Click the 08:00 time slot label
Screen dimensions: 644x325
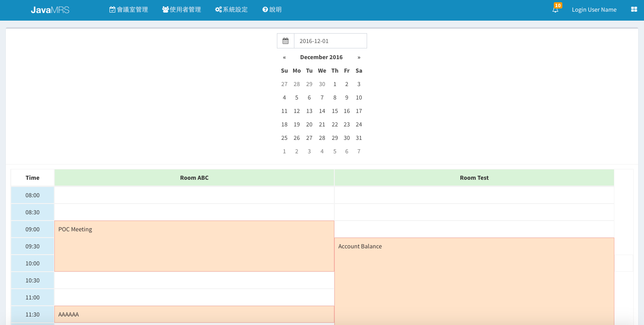click(32, 195)
